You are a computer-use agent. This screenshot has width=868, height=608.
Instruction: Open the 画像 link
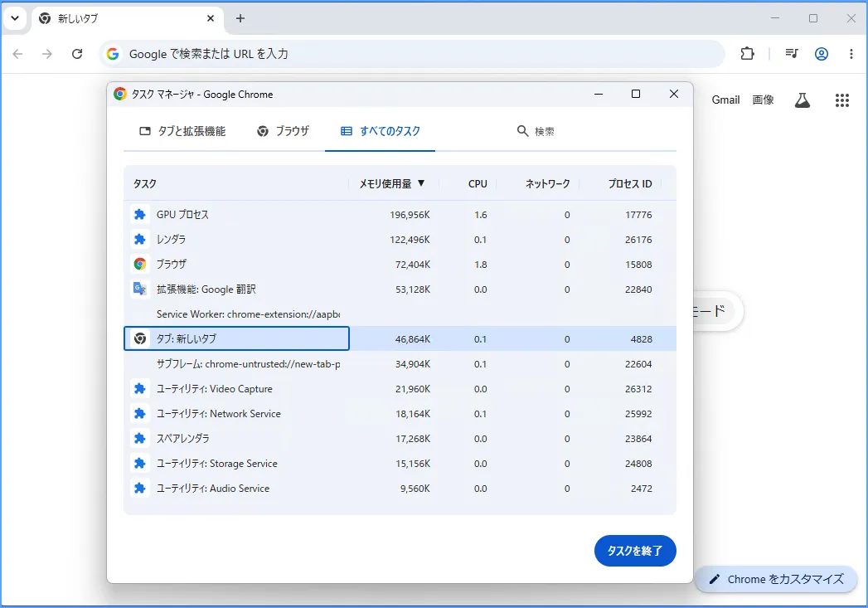[x=763, y=100]
